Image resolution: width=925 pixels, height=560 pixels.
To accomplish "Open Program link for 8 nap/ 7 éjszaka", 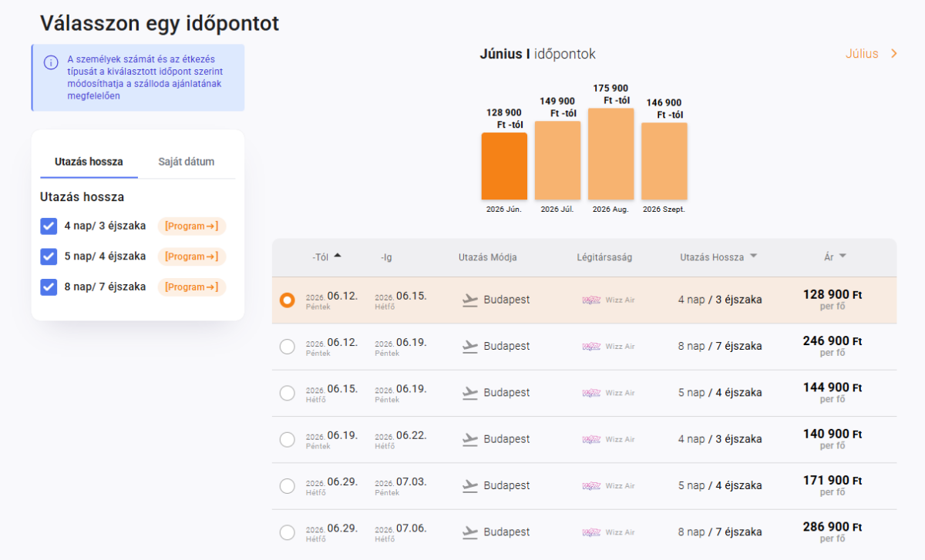I will 192,287.
